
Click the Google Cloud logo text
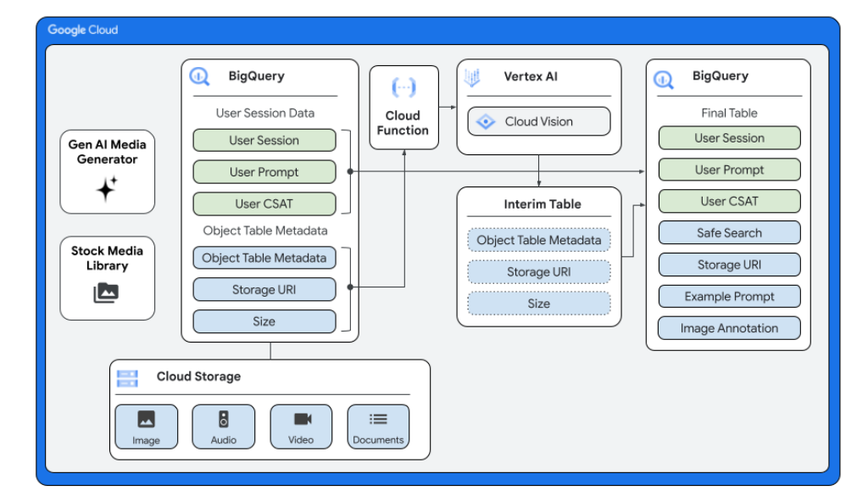point(82,30)
